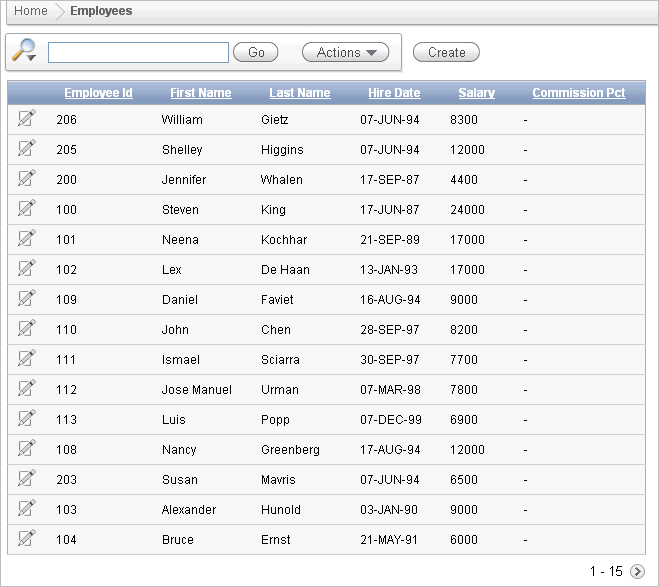Click the salary value 6500
Viewport: 659px width, 587px height.
coord(464,480)
